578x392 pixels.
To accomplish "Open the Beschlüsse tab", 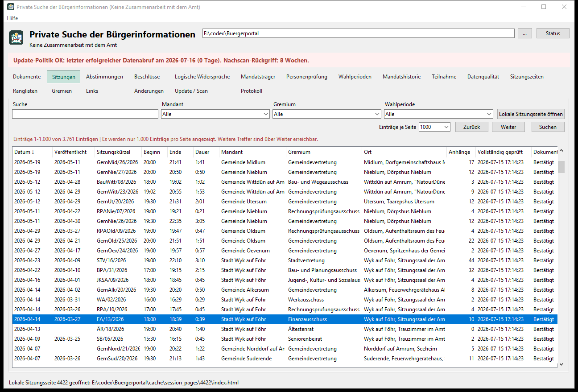I will (x=147, y=77).
